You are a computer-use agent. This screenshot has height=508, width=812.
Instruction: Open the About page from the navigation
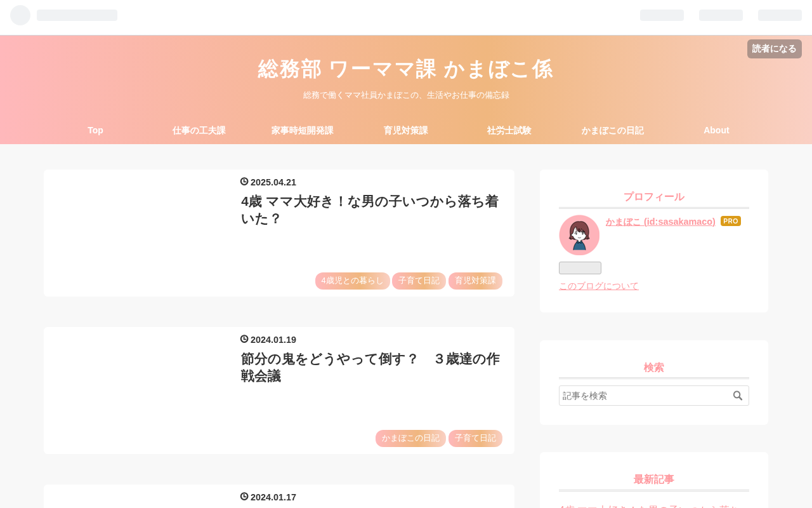click(716, 130)
